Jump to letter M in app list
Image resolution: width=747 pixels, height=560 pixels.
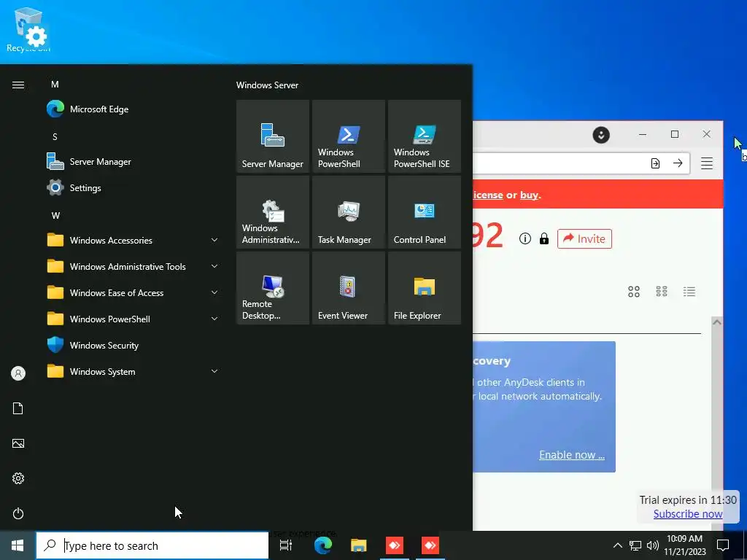coord(55,85)
